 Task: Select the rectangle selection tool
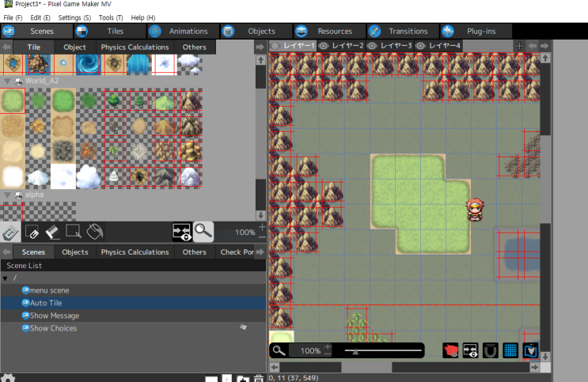coord(73,232)
